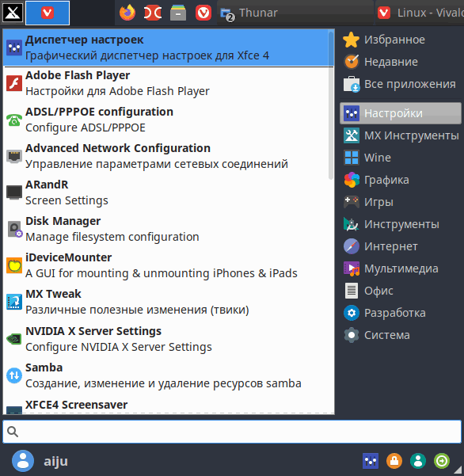
Task: Click the MX Tweak icon
Action: [x=14, y=302]
